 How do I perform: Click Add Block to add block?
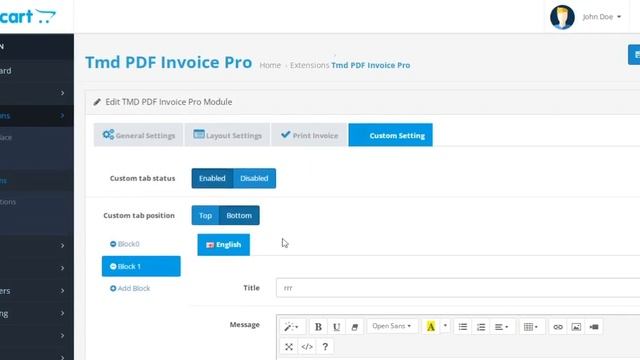pyautogui.click(x=130, y=288)
